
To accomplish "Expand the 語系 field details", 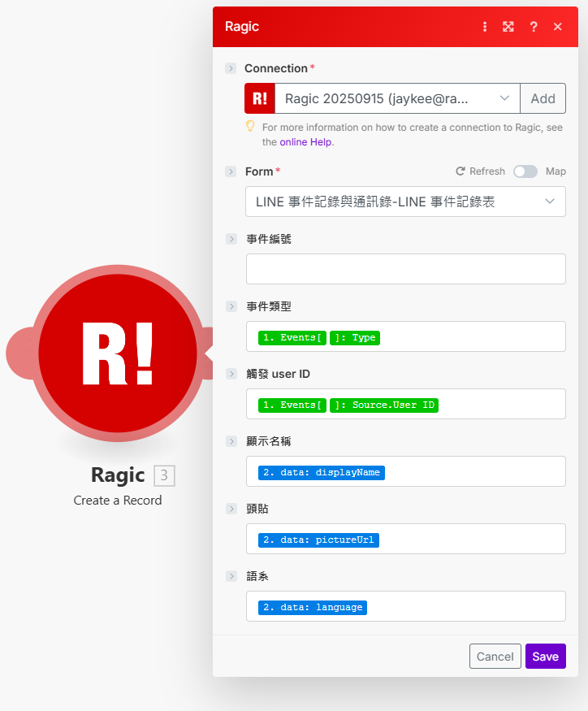I will (x=231, y=576).
